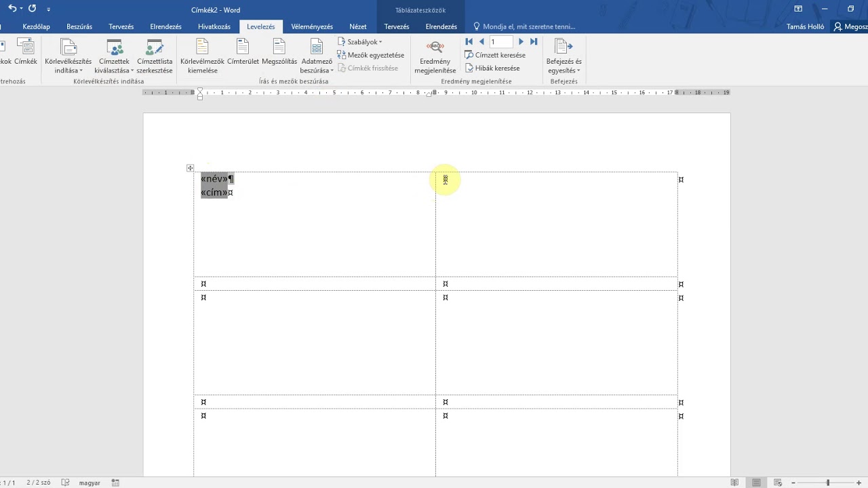Click the word count indicator
Viewport: 868px width, 488px height.
[38, 483]
